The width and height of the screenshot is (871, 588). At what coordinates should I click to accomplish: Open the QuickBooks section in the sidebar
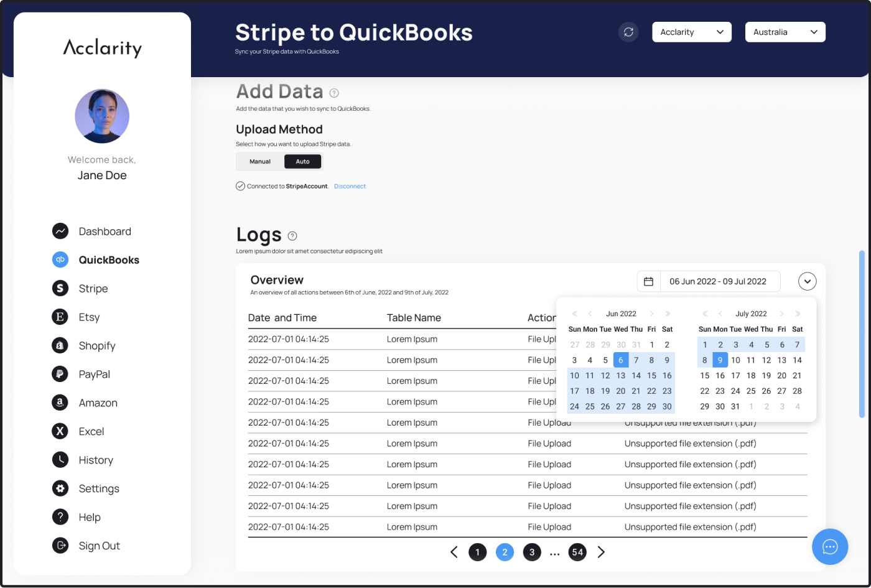[60, 259]
